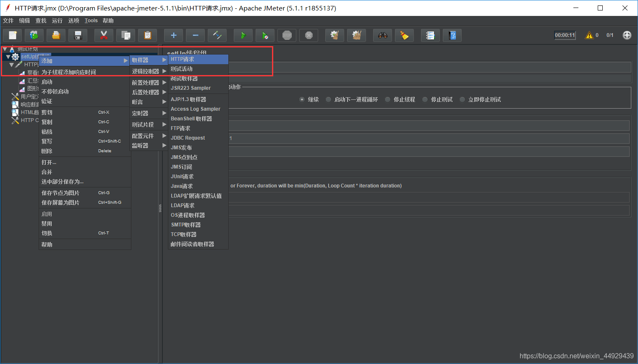
Task: Choose TCP取样器 entry
Action: coord(198,234)
